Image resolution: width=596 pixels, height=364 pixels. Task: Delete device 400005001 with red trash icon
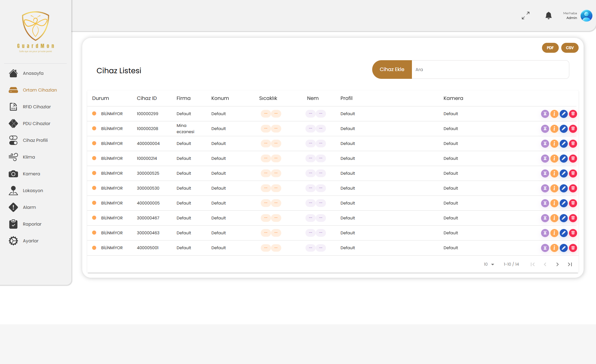point(573,248)
